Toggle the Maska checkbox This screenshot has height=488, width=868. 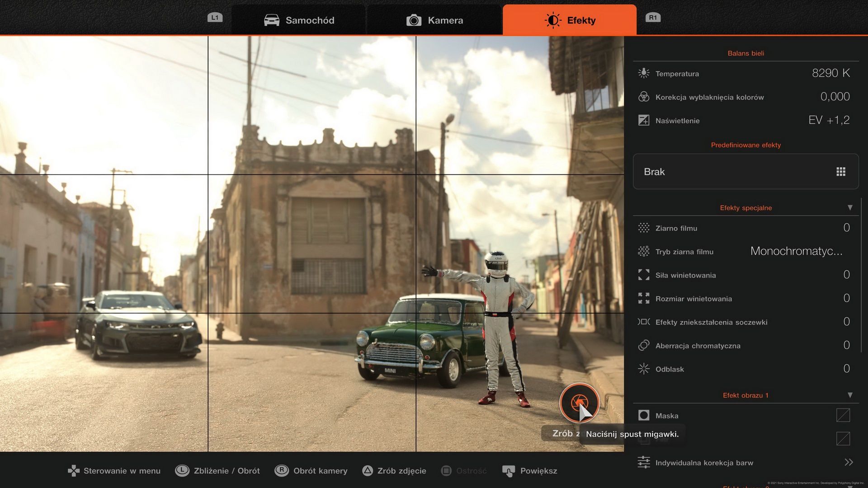click(x=843, y=415)
